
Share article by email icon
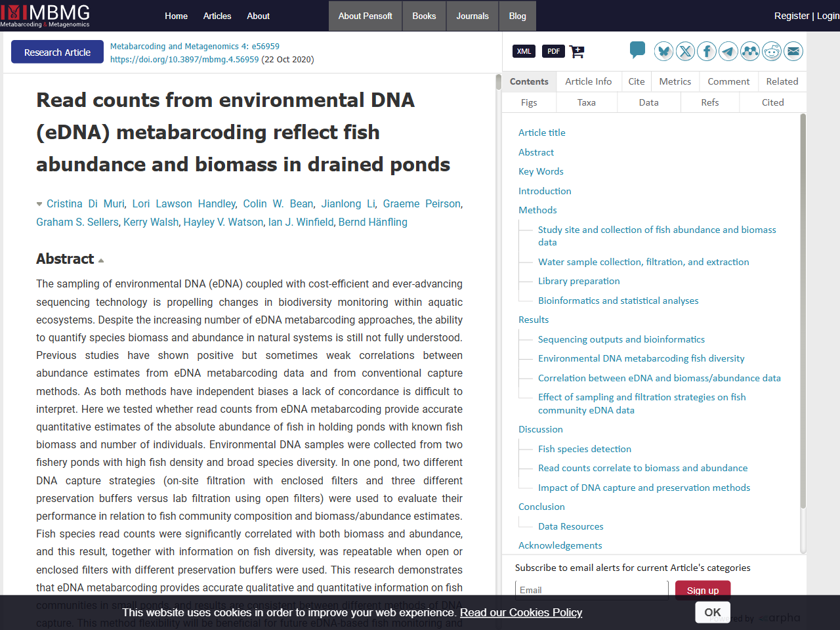pos(793,51)
